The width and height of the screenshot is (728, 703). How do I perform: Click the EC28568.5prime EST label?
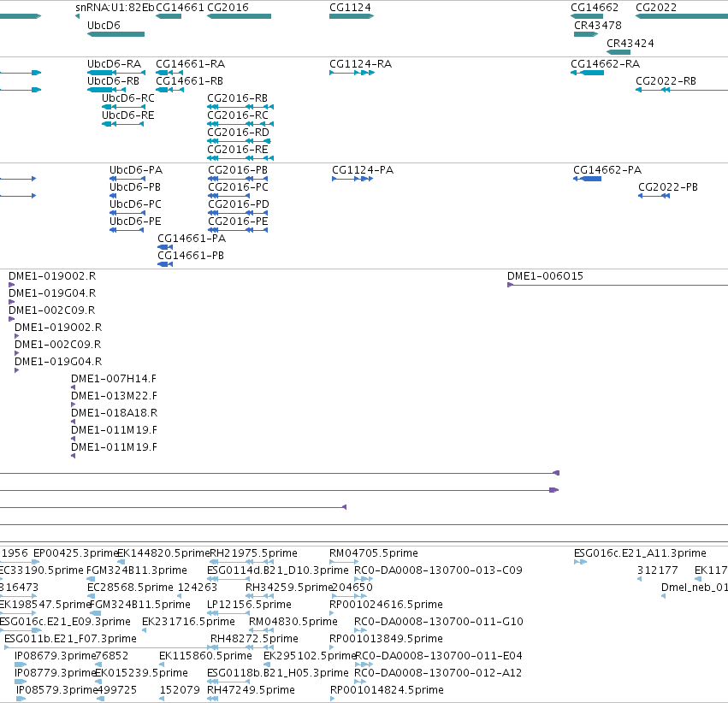point(130,588)
